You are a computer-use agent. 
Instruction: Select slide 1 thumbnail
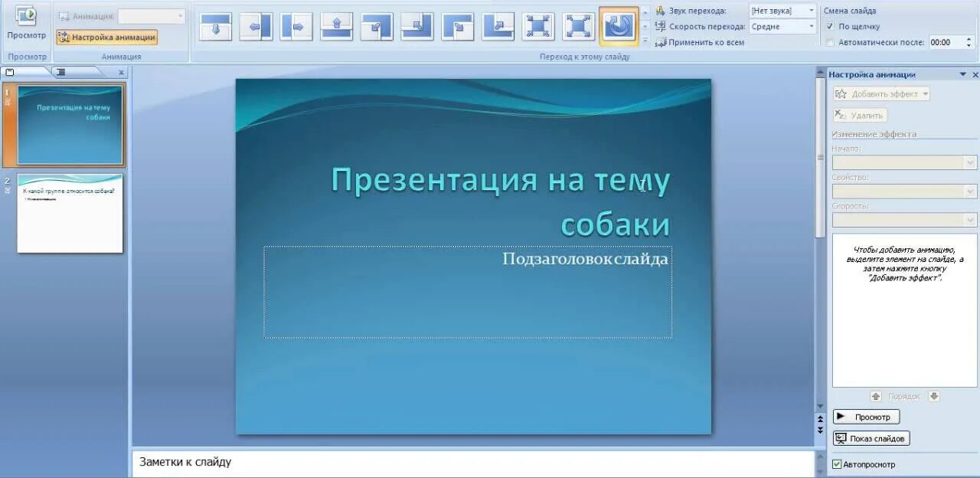[x=70, y=125]
